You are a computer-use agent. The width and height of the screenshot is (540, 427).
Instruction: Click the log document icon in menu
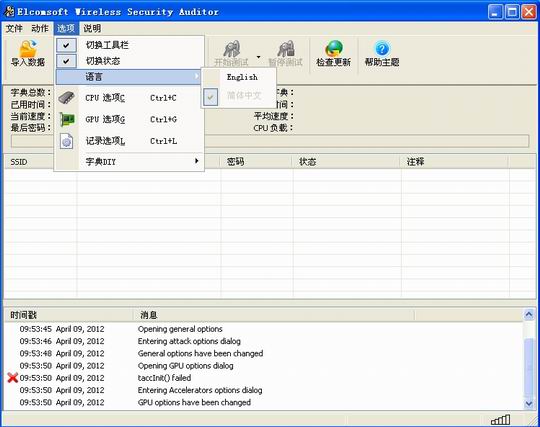pyautogui.click(x=66, y=141)
